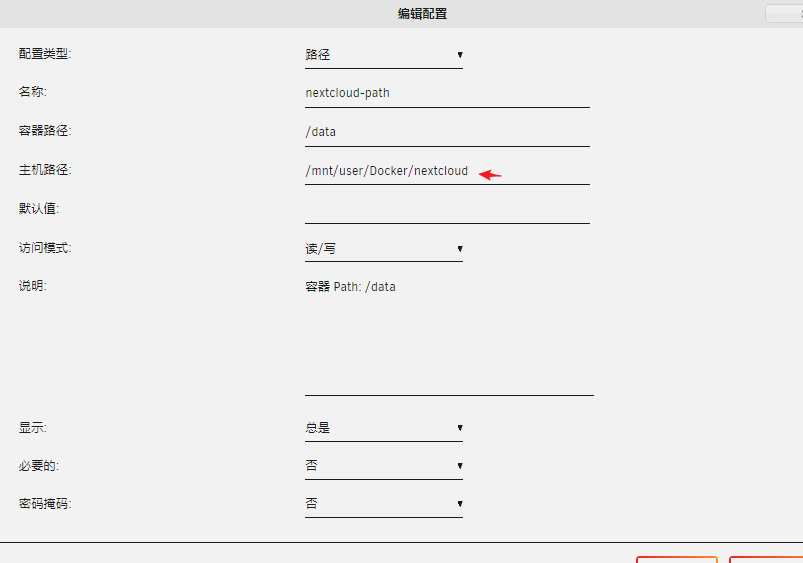Expand the 必要的 dropdown set to 否
Screen dimensions: 803x563
[x=383, y=466]
